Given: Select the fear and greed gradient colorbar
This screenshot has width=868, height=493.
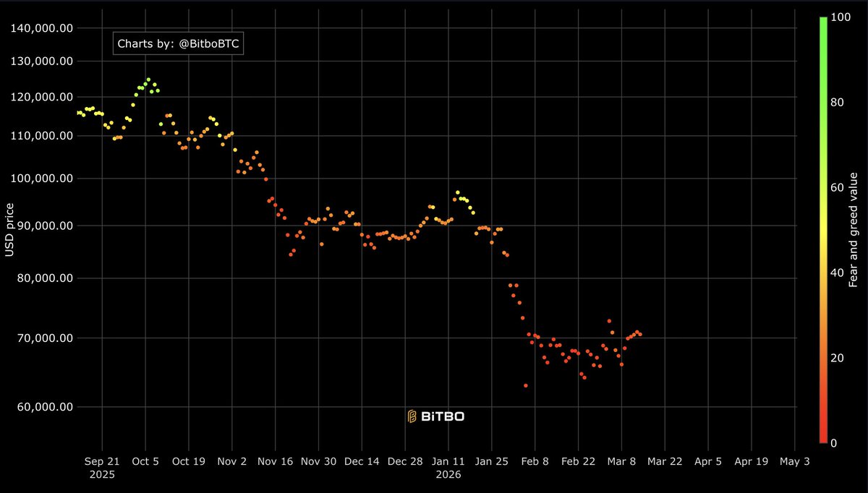Looking at the screenshot, I should coord(823,230).
